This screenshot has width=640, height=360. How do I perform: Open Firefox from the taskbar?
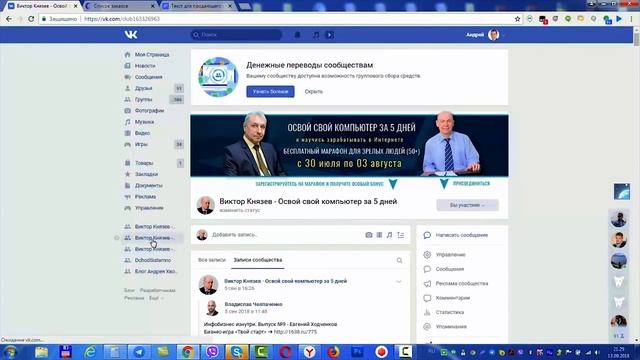coord(333,352)
